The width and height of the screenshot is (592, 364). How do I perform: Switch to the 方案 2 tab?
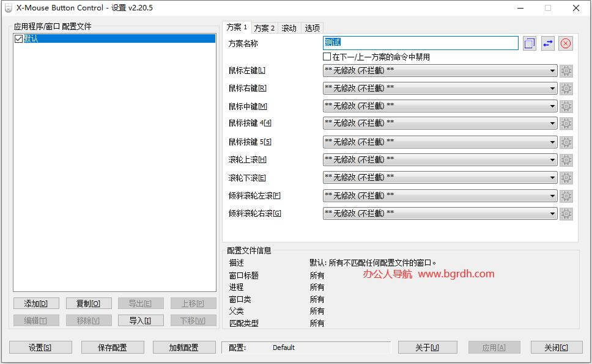click(x=264, y=28)
